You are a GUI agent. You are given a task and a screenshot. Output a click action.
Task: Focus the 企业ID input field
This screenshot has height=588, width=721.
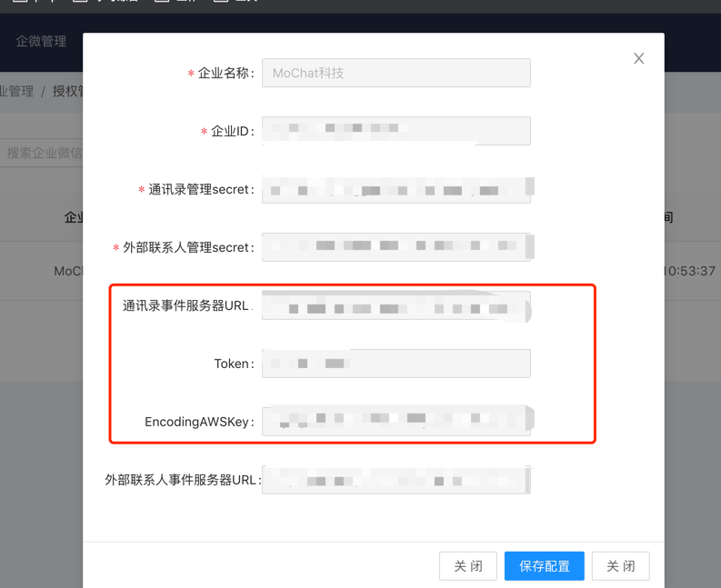[396, 131]
